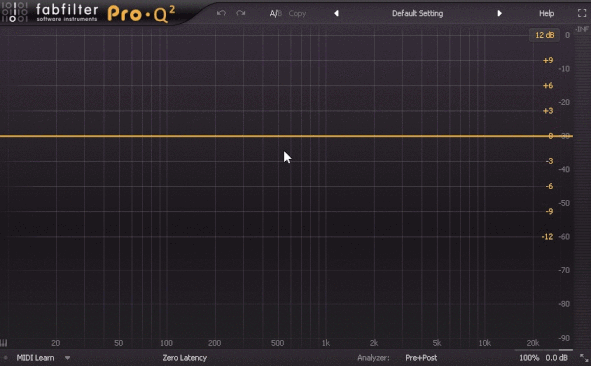Viewport: 591px width, 366px height.
Task: Click the '500' frequency label
Action: [277, 343]
